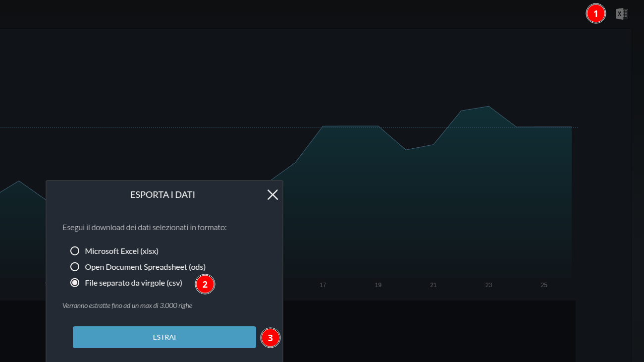Click the axis label 19

pyautogui.click(x=378, y=285)
